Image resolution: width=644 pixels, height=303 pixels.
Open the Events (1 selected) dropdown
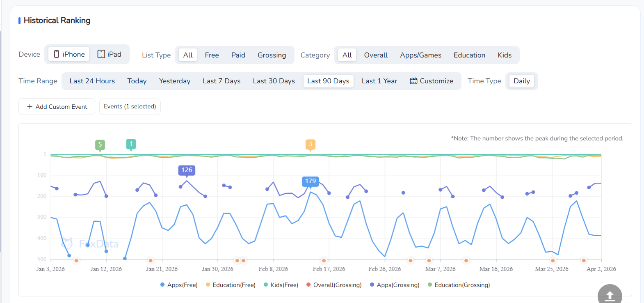point(130,106)
